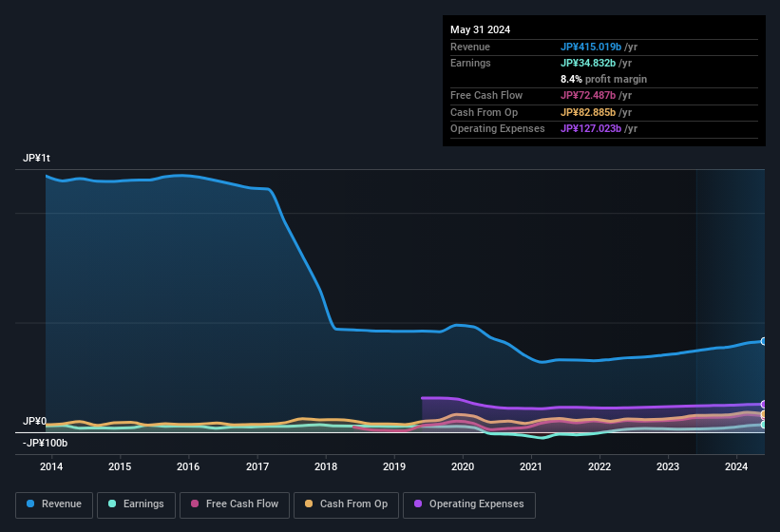The image size is (780, 532).
Task: Toggle Operating Expenses legend button
Action: pyautogui.click(x=469, y=504)
